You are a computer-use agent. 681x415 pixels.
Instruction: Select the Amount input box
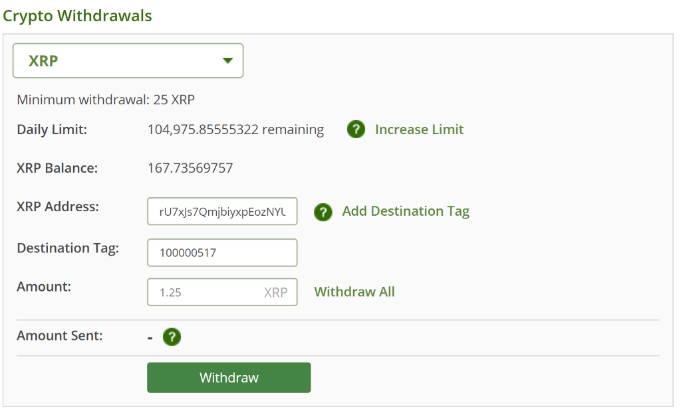(222, 292)
